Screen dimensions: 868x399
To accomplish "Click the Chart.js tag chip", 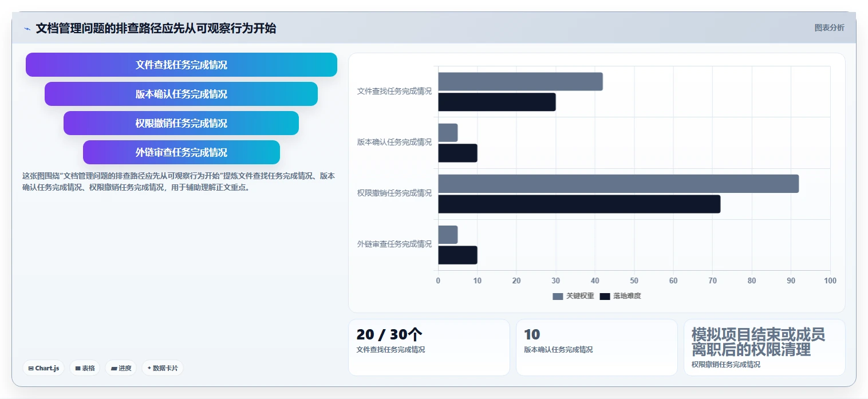I will coord(44,368).
